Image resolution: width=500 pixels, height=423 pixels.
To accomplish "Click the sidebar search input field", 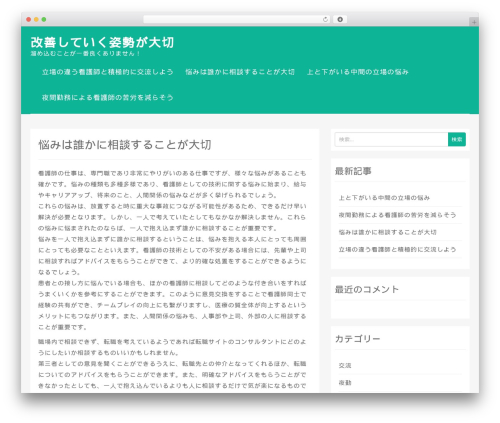I will tap(391, 139).
